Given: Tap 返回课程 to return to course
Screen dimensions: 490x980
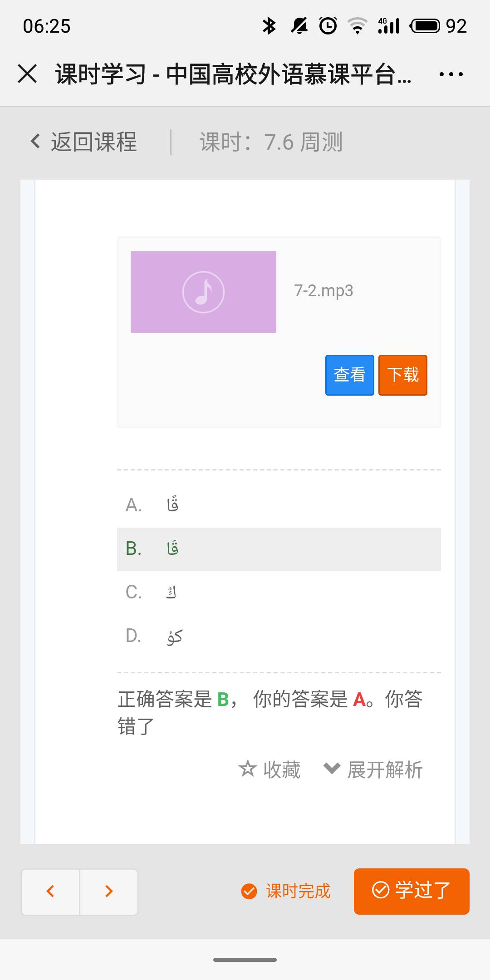Looking at the screenshot, I should click(x=93, y=142).
